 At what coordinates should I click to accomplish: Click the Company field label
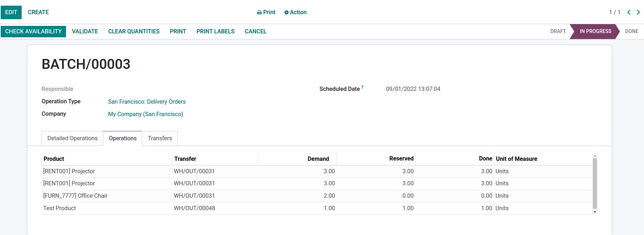tap(54, 114)
